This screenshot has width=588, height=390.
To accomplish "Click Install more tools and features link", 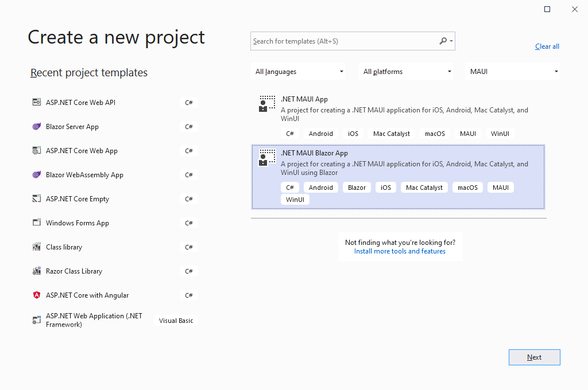I will tap(400, 251).
